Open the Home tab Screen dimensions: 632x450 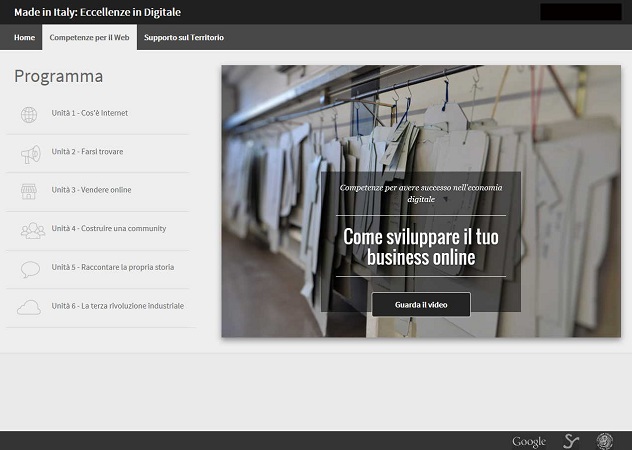pos(24,38)
